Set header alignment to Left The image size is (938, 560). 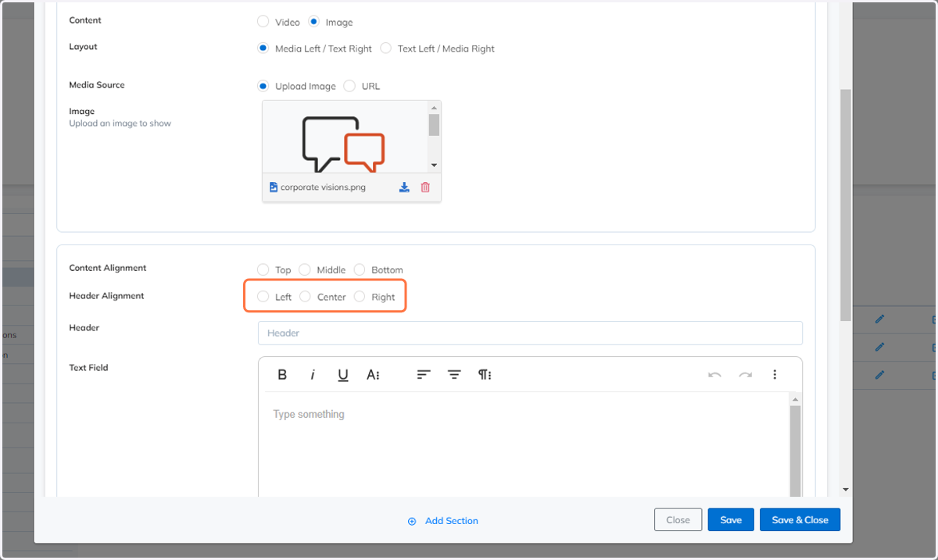263,297
